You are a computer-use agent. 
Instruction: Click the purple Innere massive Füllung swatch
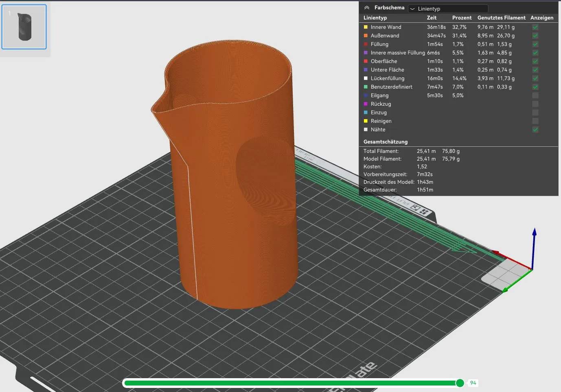[x=366, y=53]
